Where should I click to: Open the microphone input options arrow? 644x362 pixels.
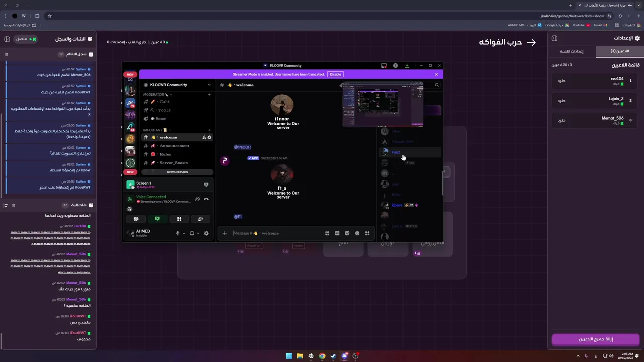[x=183, y=233]
